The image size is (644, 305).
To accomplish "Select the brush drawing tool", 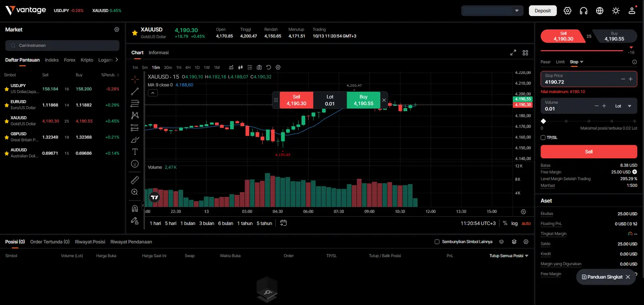I will click(x=135, y=140).
